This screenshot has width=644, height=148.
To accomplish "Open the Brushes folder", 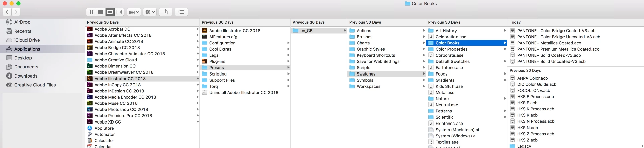I will pyautogui.click(x=365, y=37).
